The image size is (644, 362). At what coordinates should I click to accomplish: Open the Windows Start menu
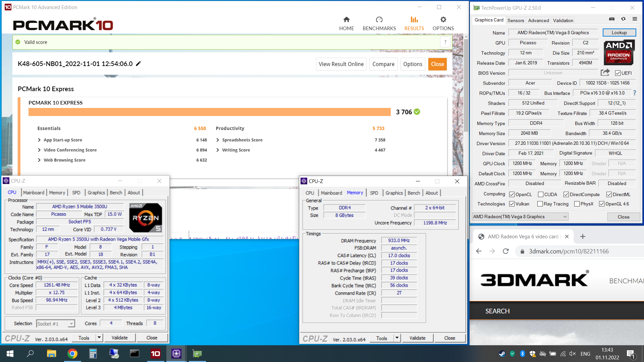10,354
